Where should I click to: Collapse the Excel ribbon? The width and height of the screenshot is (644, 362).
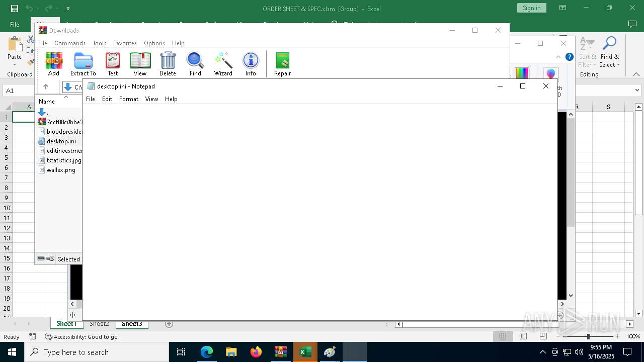(636, 74)
